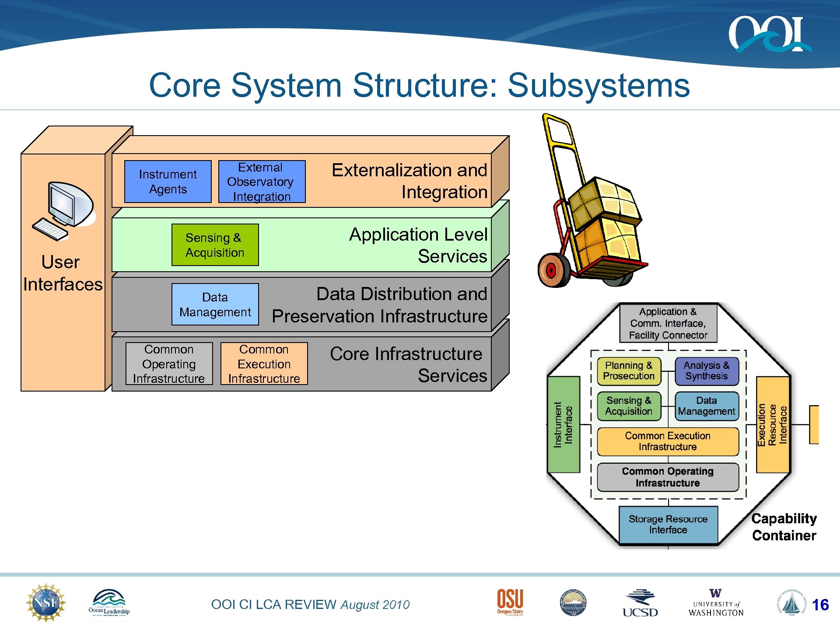Click the Analysis & Synthesis block
This screenshot has height=630, width=840.
(706, 371)
